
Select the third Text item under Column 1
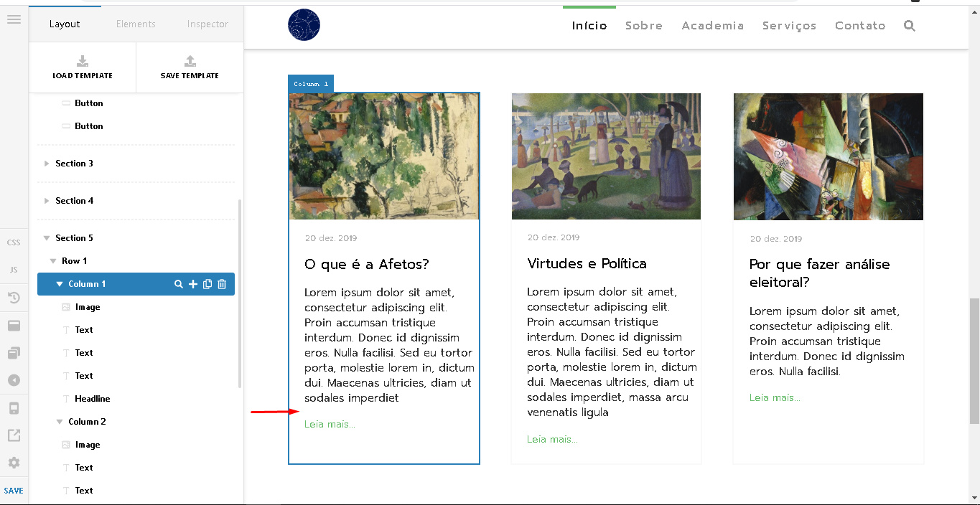(84, 376)
